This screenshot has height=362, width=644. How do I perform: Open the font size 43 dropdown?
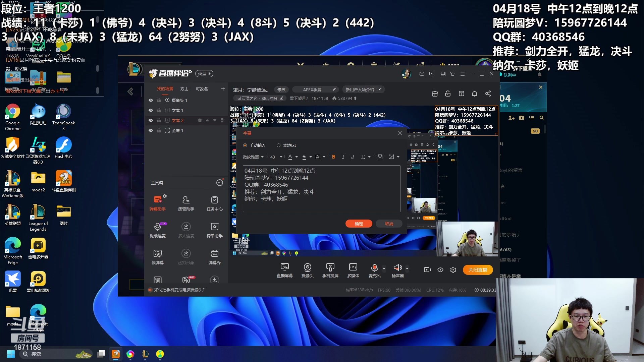point(276,157)
